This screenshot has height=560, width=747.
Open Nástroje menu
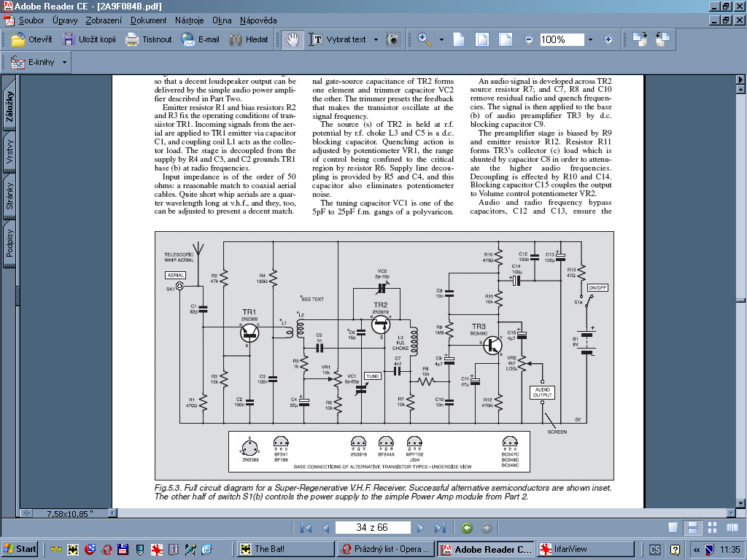click(x=189, y=20)
